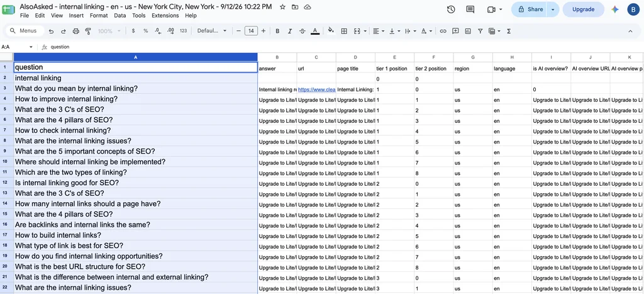Decrease font size with minus button
Screen dimensions: 644x294
[238, 31]
